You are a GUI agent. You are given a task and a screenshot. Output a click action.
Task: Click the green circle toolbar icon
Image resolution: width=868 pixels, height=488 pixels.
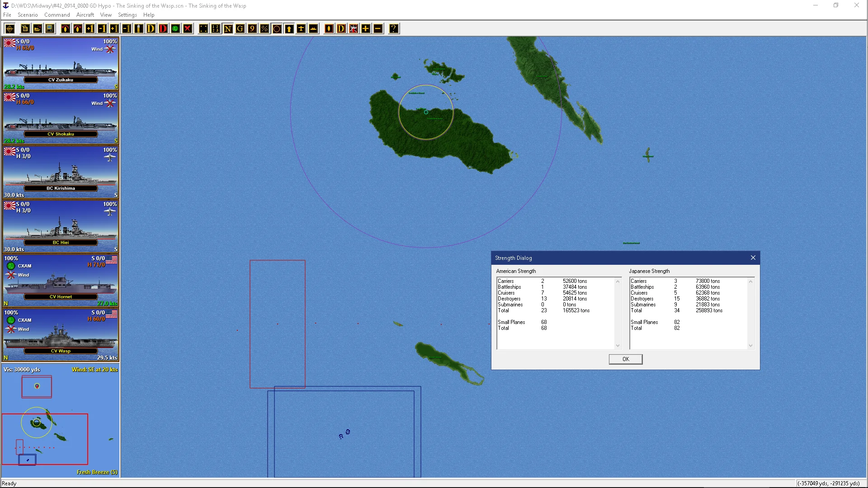(175, 29)
